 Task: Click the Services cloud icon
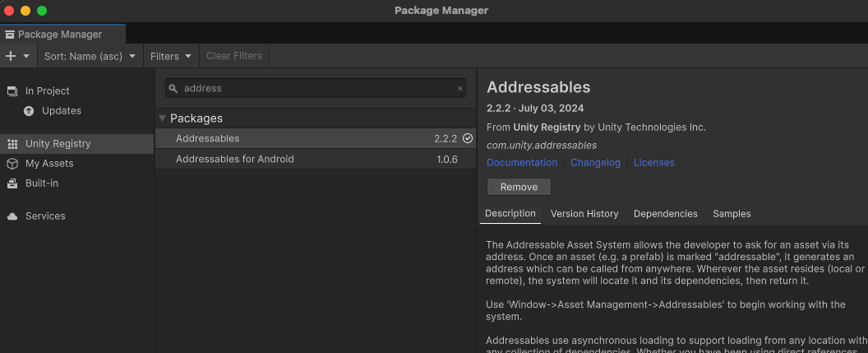12,216
